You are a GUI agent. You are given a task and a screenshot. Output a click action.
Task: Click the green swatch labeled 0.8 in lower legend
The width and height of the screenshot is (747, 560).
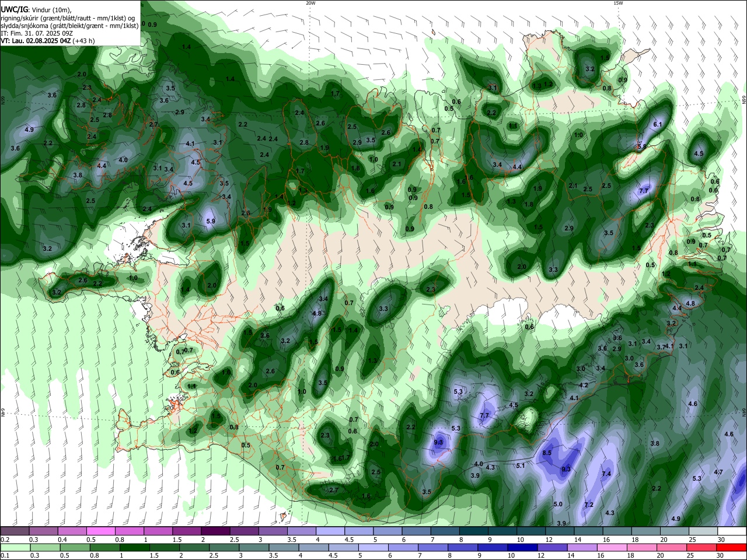pos(104,547)
